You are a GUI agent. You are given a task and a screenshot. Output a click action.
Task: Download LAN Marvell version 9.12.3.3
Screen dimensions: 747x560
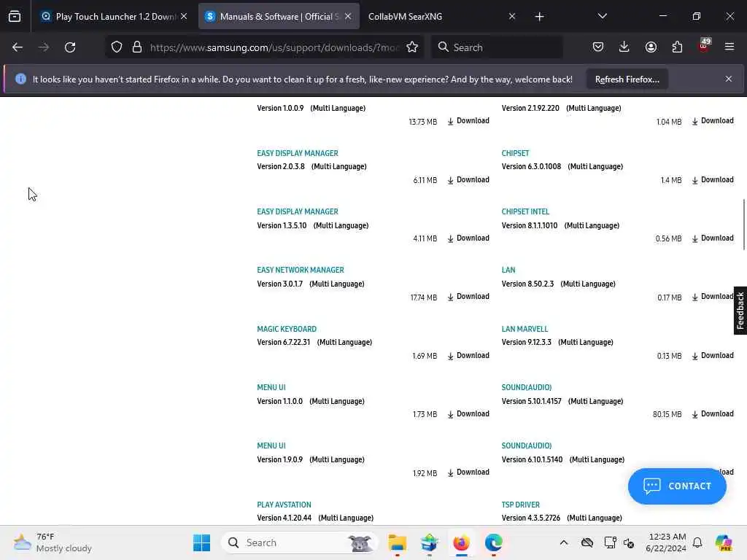coord(713,356)
